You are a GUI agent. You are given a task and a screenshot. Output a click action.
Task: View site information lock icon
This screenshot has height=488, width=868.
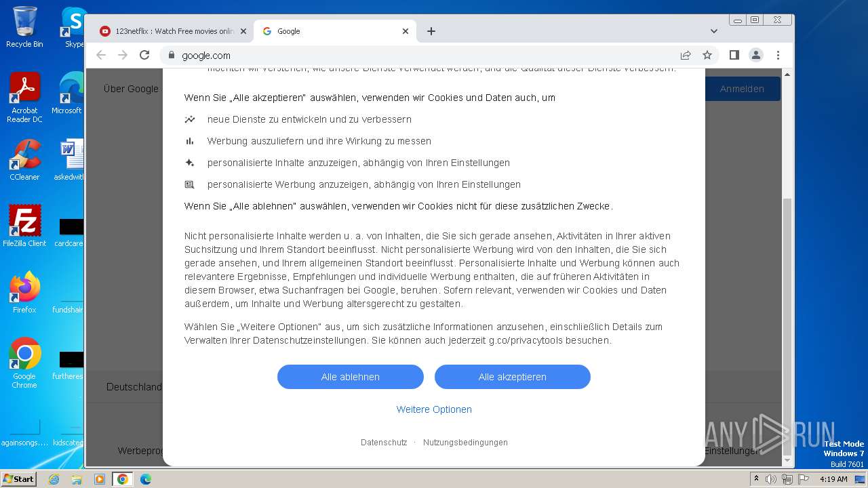[171, 56]
